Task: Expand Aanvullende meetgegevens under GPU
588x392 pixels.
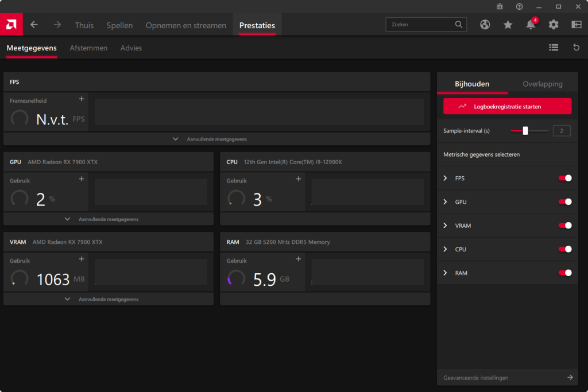Action: [x=109, y=219]
